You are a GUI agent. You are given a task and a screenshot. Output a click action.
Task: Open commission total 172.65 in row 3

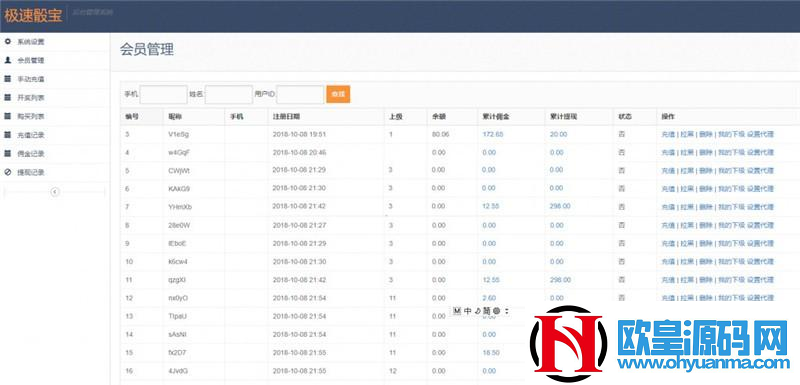pyautogui.click(x=492, y=134)
